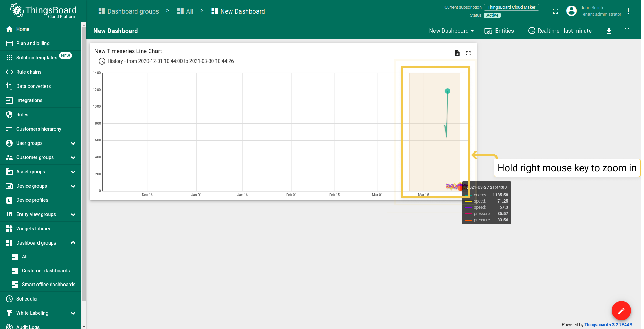The image size is (644, 329).
Task: Click the Data converters icon
Action: tap(9, 86)
